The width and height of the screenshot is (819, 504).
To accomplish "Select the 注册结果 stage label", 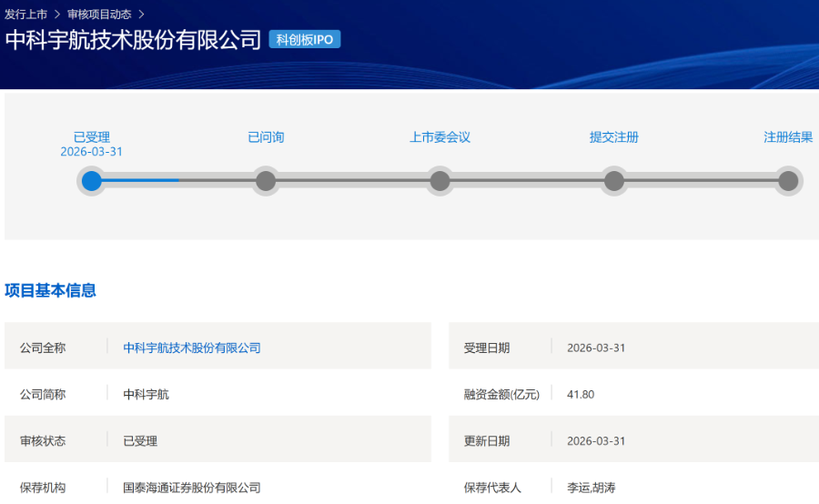I will [788, 137].
